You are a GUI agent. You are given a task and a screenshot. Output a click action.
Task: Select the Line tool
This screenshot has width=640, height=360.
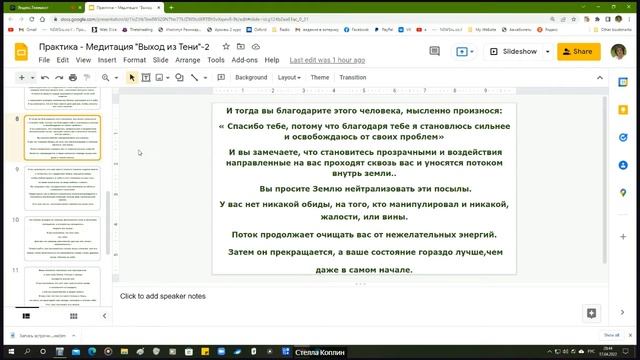(195, 77)
